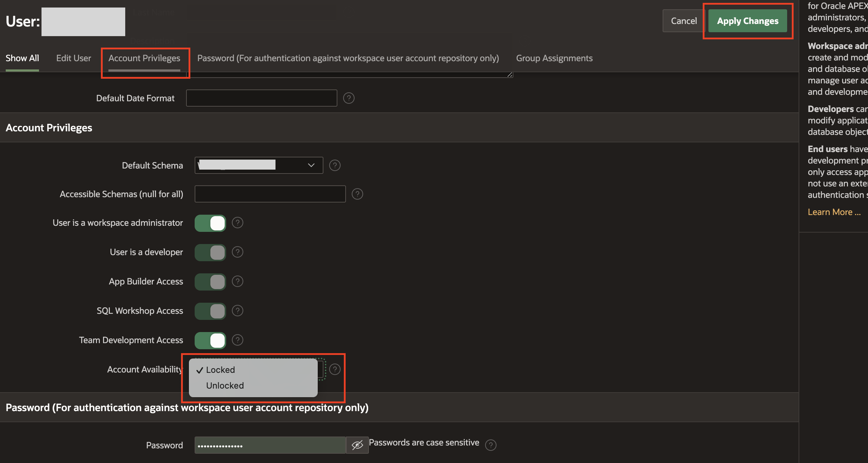Image resolution: width=868 pixels, height=463 pixels.
Task: Click the Apply Changes button
Action: [747, 21]
